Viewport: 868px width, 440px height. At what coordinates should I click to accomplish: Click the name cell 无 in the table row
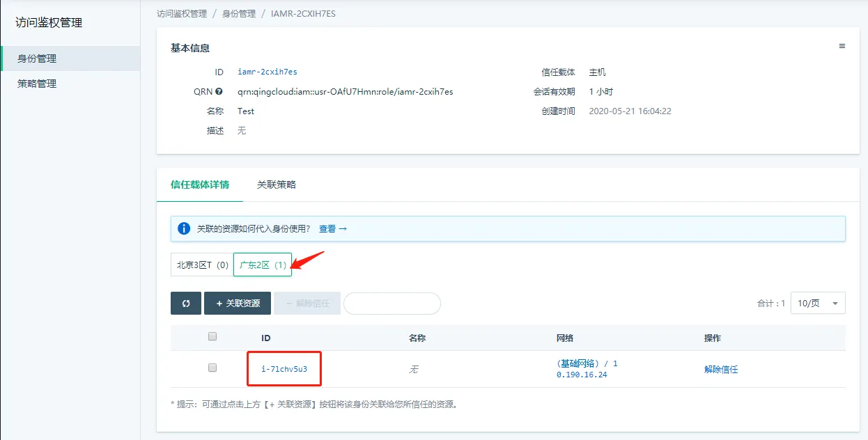point(413,370)
